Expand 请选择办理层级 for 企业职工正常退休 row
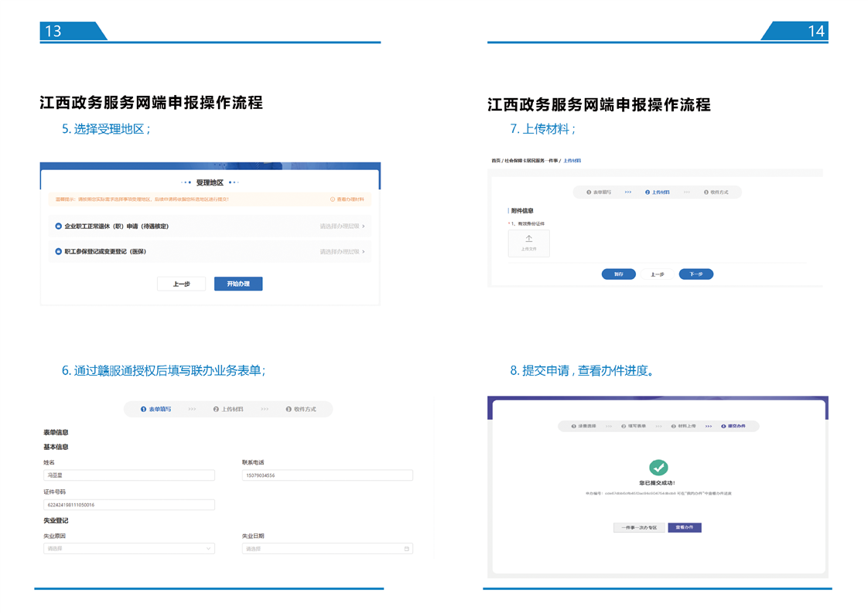The image size is (868, 613). [x=342, y=226]
